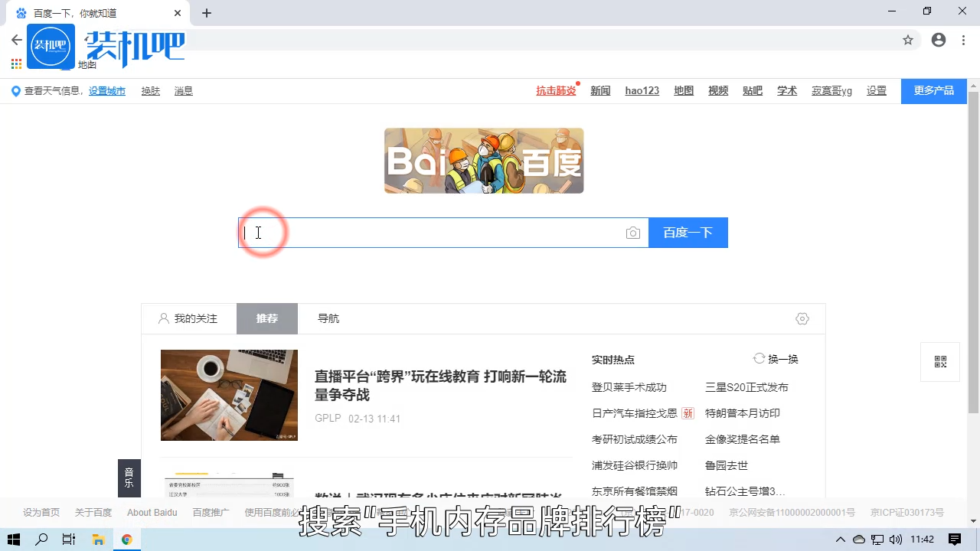Click the weather location pin icon
Viewport: 980px width, 551px height.
click(15, 90)
